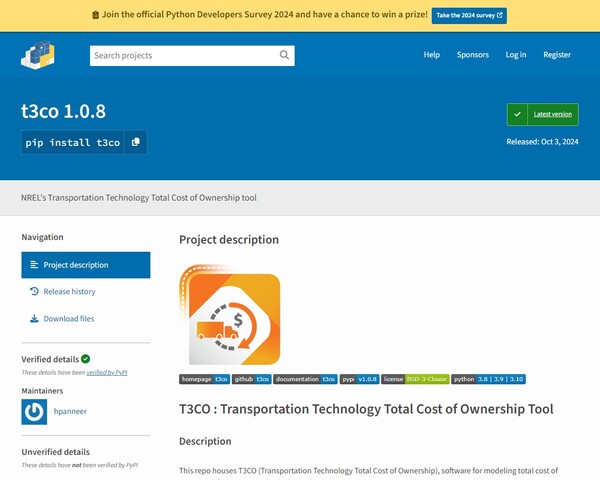
Task: Click the NREL's Transportation Technology summary text
Action: click(x=139, y=198)
